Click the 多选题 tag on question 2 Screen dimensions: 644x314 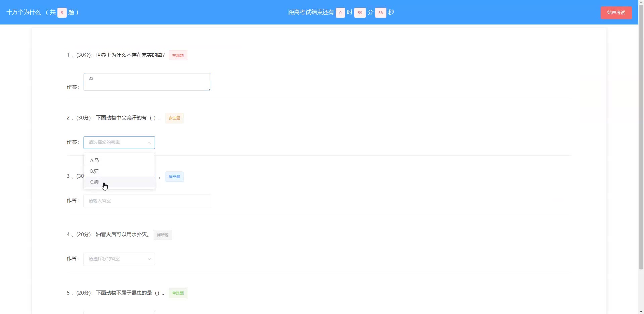[x=174, y=118]
